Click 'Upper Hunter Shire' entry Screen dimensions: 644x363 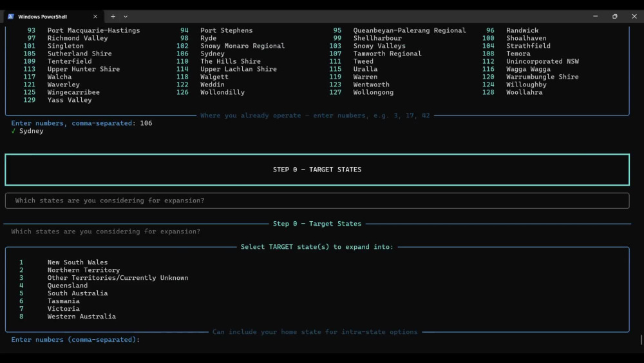click(x=84, y=69)
